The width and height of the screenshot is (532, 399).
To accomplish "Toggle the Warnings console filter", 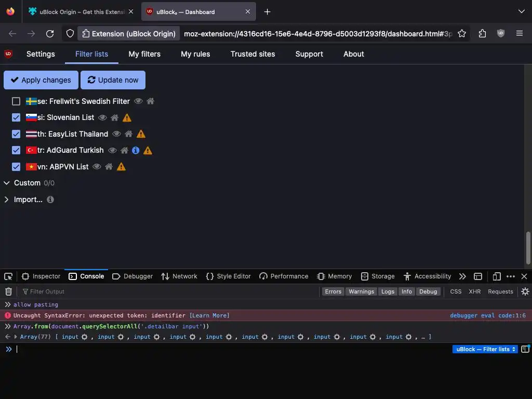I will (362, 291).
